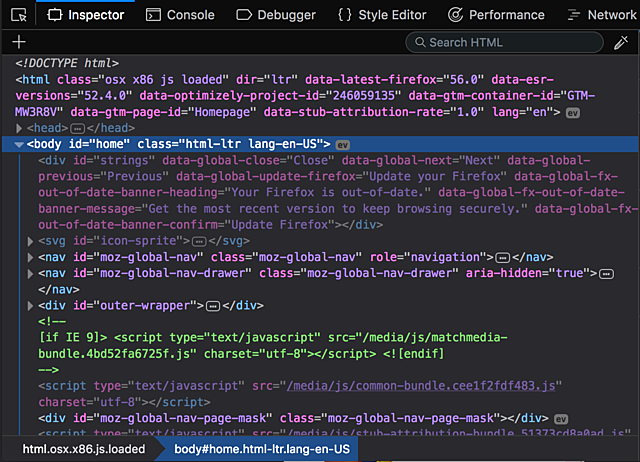Select body#home.html-ltr.lang-en-US breadcrumb

(262, 449)
